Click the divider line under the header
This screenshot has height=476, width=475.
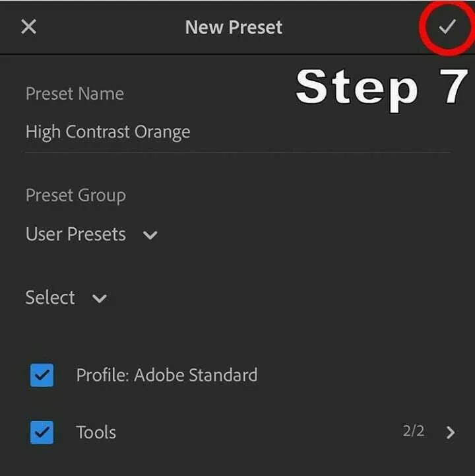[x=237, y=54]
